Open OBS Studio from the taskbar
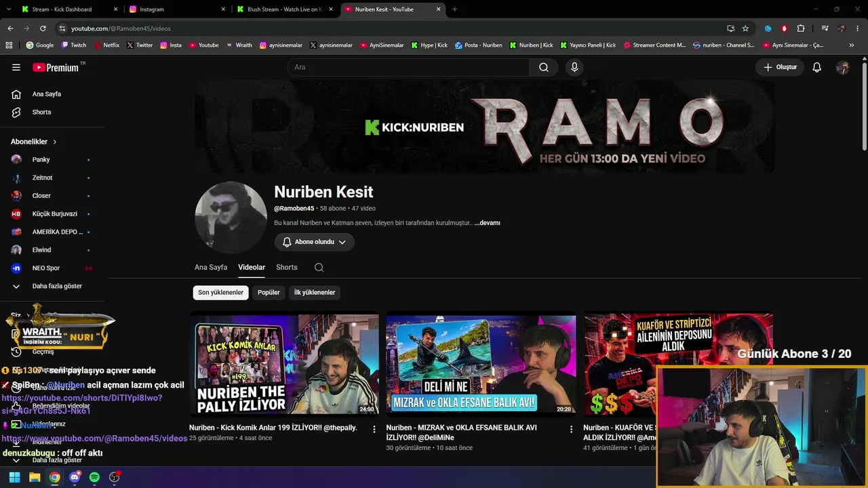The height and width of the screenshot is (488, 868). (115, 477)
